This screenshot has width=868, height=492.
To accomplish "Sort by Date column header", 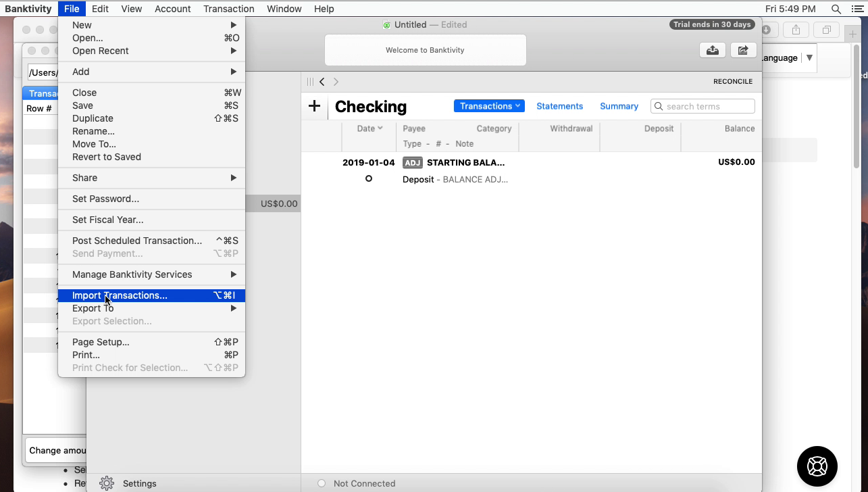I will 369,128.
